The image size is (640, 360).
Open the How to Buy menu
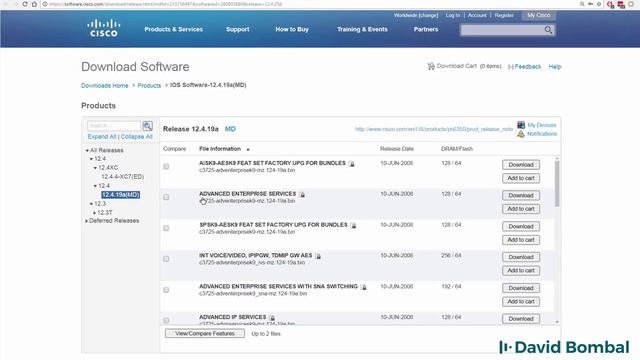pos(292,29)
